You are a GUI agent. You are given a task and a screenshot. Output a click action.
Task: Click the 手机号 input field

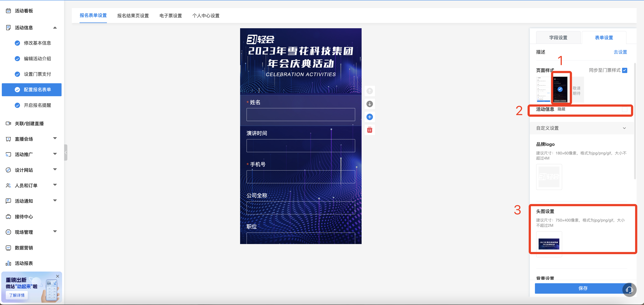pyautogui.click(x=301, y=177)
